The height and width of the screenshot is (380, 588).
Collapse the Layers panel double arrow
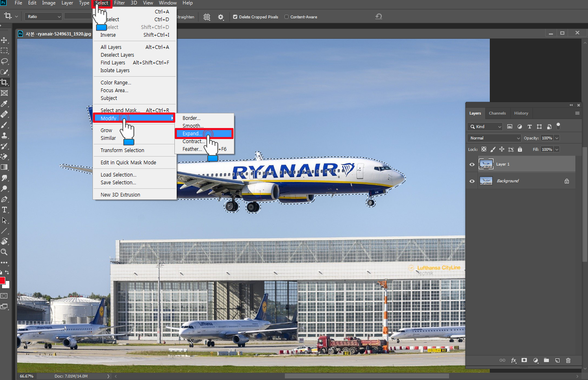571,105
